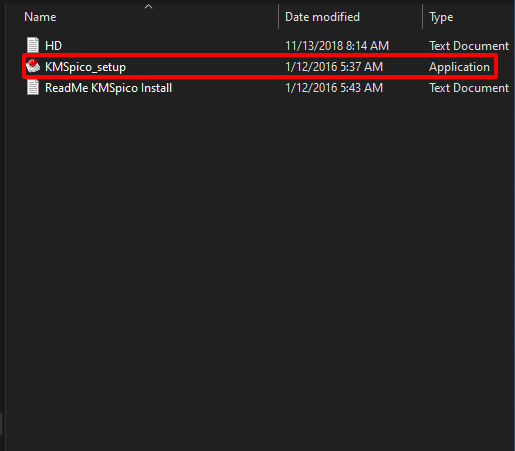Viewport: 515px width, 451px height.
Task: Click 'Text Document' type in HD row
Action: [x=469, y=46]
